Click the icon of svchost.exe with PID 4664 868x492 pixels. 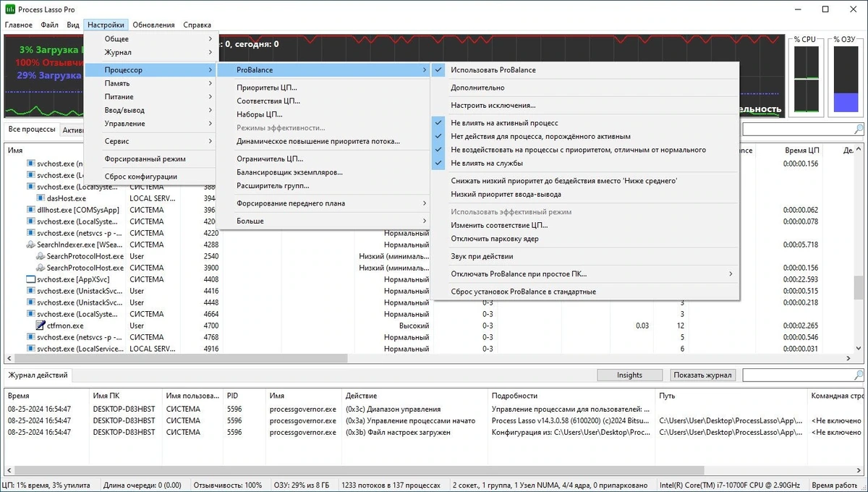pos(31,314)
